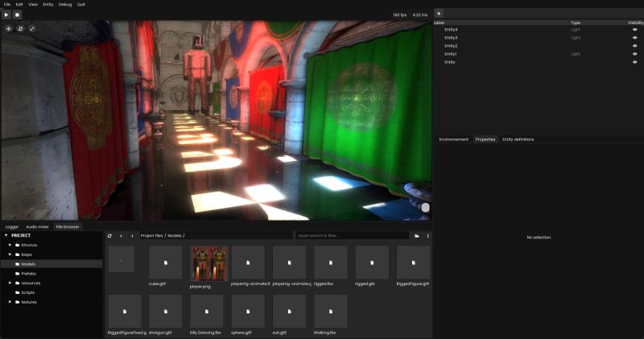Viewport: 644px width, 339px height.
Task: Expand the Khronos folder arrow
Action: point(10,245)
